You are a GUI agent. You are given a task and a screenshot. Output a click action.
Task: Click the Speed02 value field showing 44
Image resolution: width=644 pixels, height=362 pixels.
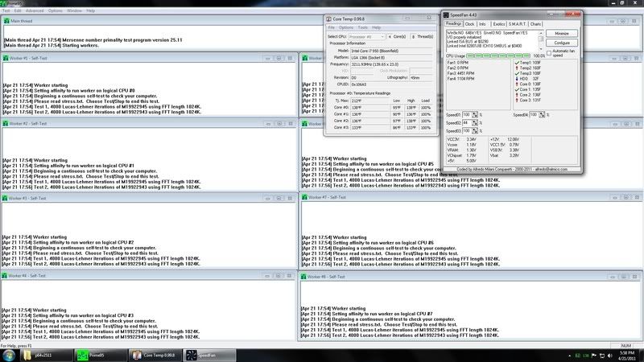(x=467, y=123)
